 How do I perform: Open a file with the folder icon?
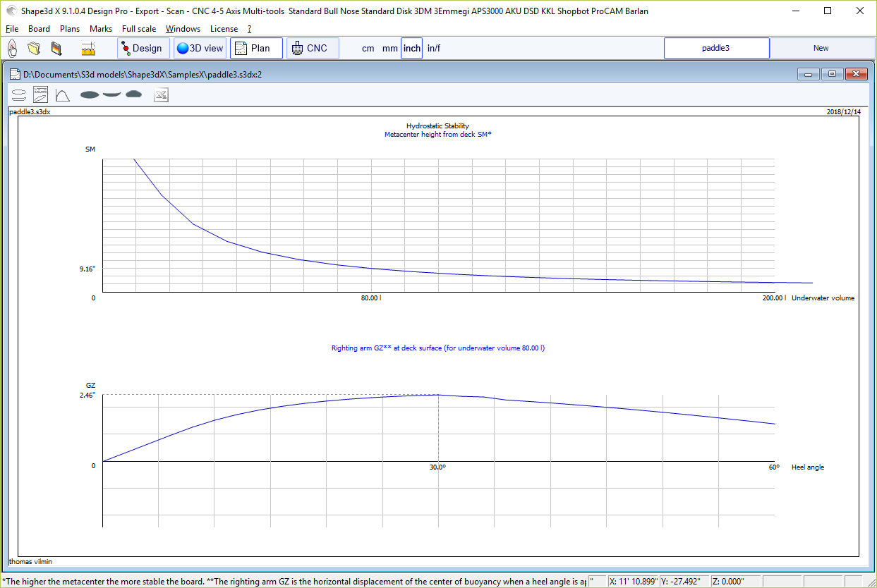tap(34, 49)
